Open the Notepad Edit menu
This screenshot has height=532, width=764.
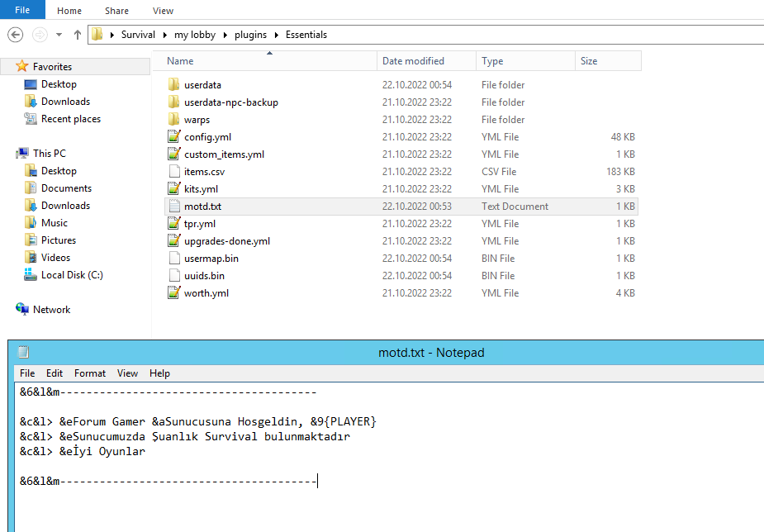(54, 373)
